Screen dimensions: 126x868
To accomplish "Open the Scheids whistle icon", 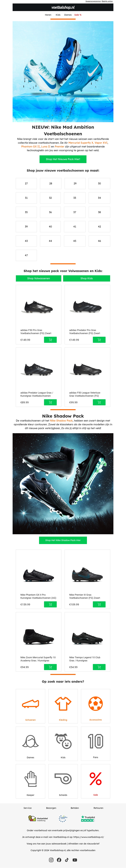I will pyautogui.click(x=63, y=779).
